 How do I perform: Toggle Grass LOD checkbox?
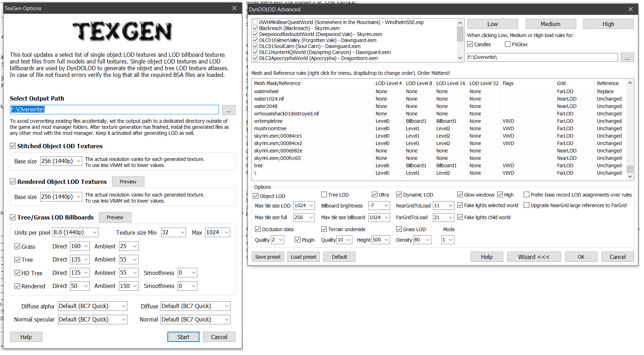[x=399, y=229]
